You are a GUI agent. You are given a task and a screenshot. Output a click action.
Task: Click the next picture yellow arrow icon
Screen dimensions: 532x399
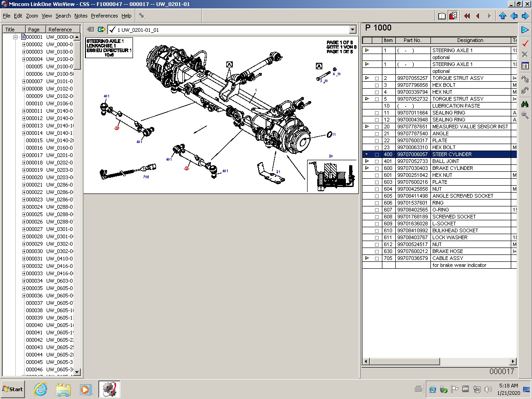[101, 30]
